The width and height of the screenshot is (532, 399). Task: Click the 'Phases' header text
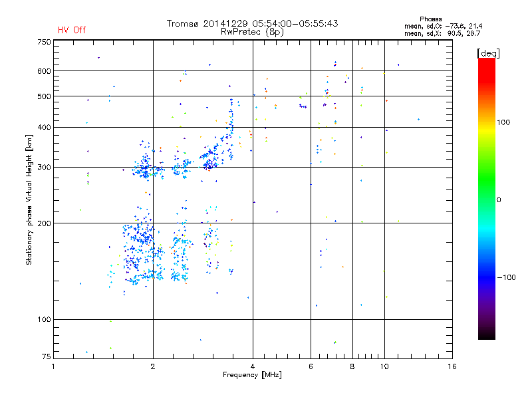tap(430, 19)
